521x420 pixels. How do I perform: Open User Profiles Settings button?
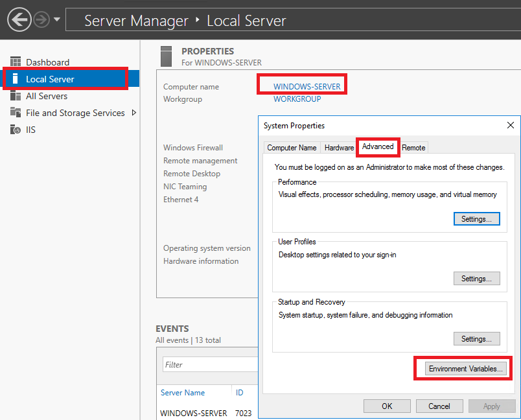(x=476, y=279)
